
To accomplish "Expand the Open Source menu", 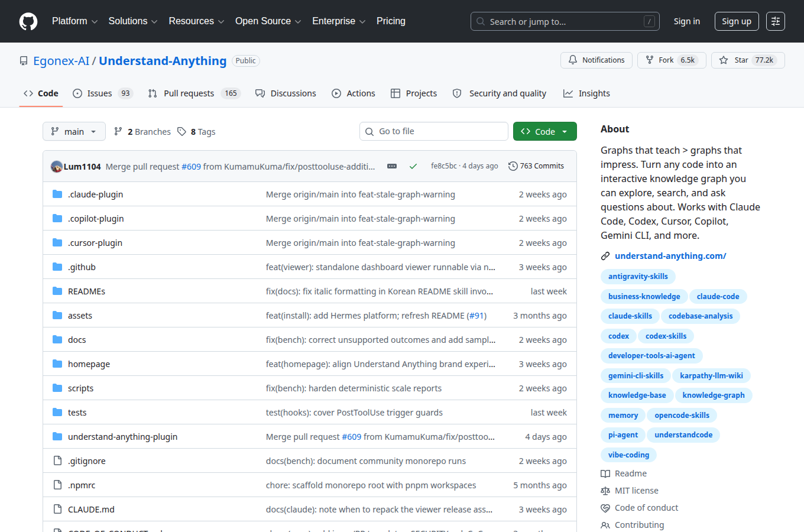I will point(268,21).
